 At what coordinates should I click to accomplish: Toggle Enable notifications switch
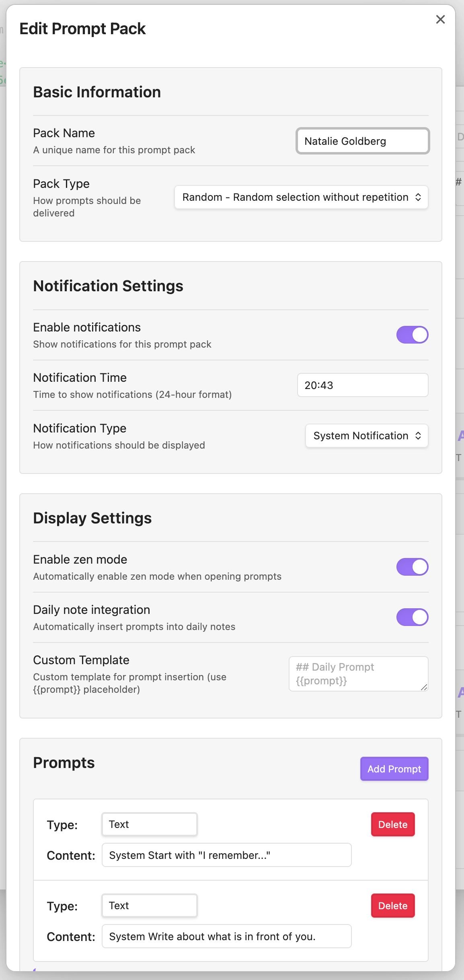pyautogui.click(x=412, y=335)
